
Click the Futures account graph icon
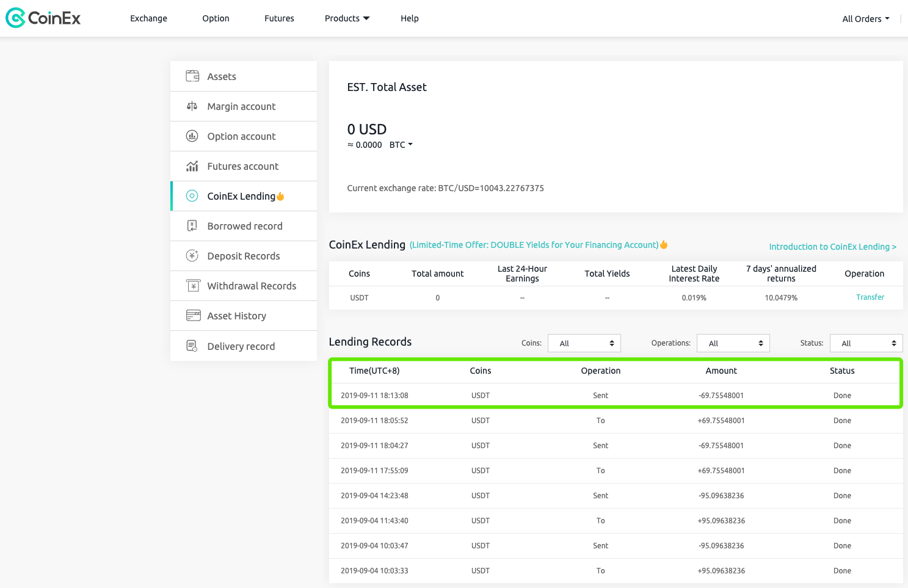(x=192, y=166)
